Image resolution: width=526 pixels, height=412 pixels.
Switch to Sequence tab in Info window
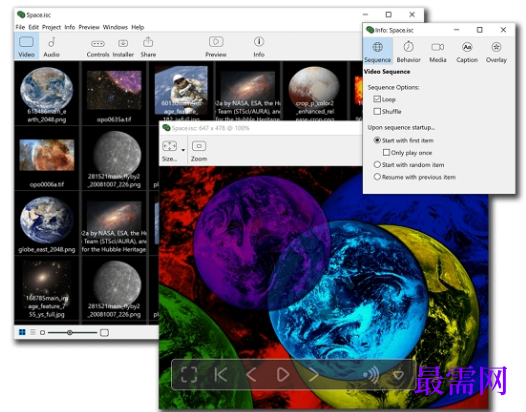378,51
